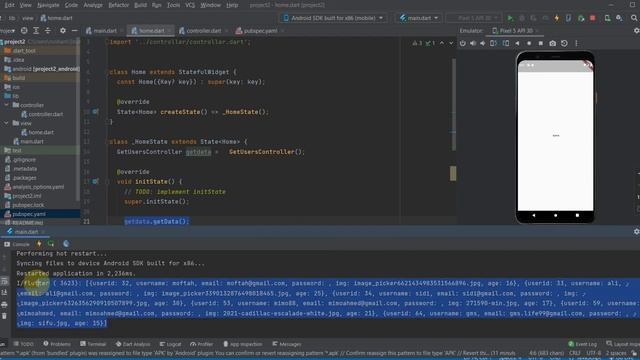Open Event Log
Image resolution: width=640 pixels, height=360 pixels.
582,344
